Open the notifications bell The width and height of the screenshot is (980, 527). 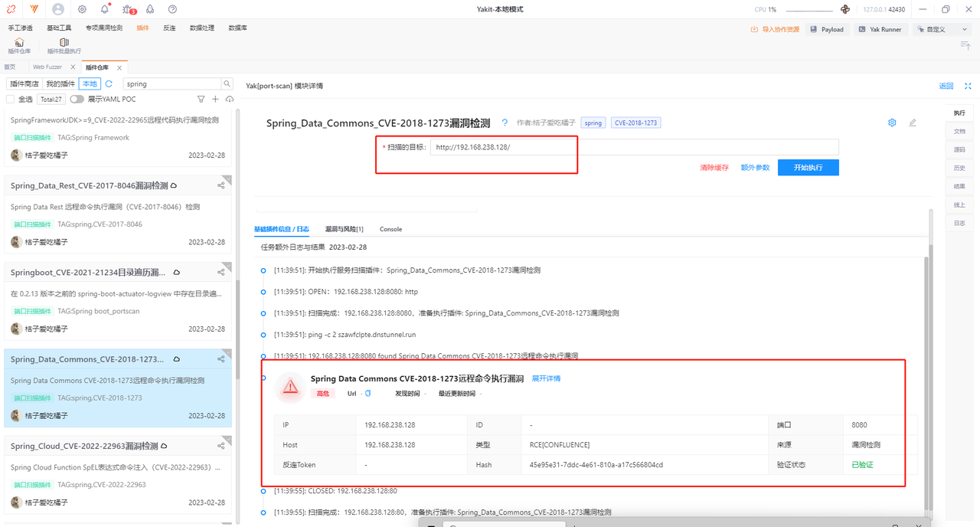pyautogui.click(x=104, y=9)
